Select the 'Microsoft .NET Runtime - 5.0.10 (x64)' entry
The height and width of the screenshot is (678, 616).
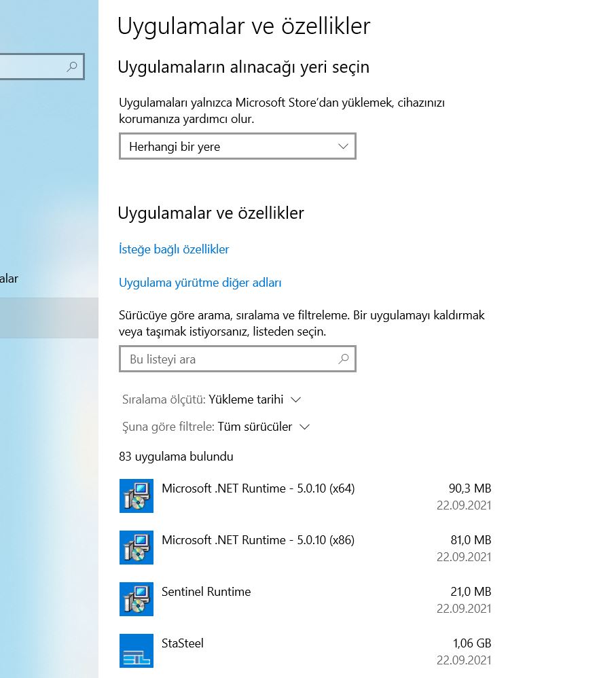click(258, 488)
